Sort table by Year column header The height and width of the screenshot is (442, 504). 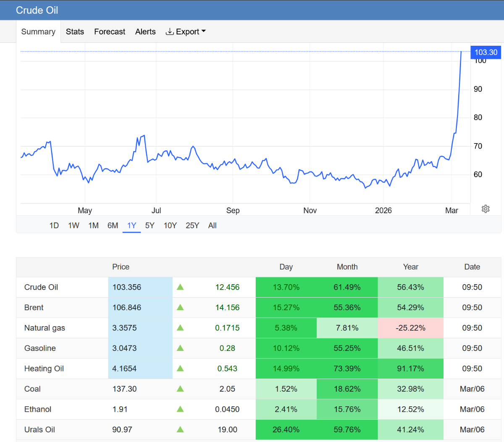click(410, 267)
